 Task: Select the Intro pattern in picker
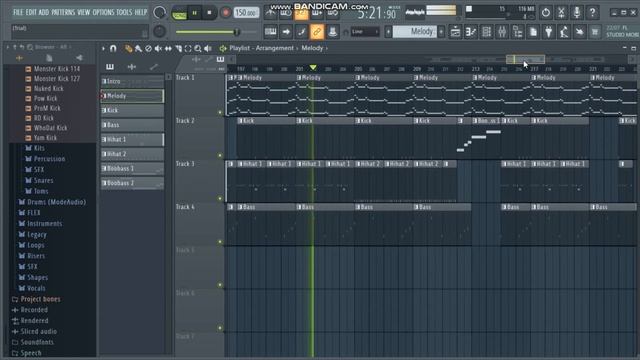click(x=132, y=81)
